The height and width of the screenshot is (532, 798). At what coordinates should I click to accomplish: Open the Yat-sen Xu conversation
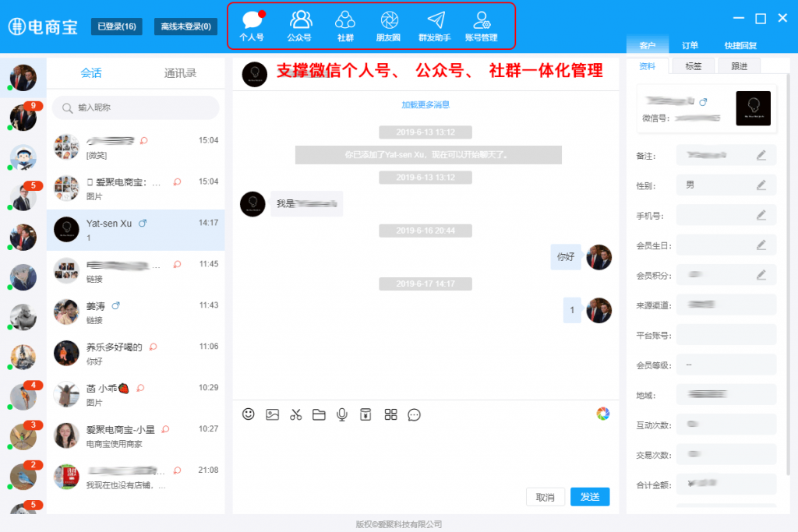pos(136,230)
